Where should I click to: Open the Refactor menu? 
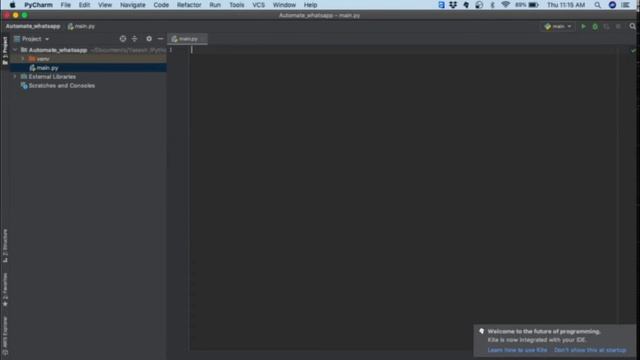[189, 5]
